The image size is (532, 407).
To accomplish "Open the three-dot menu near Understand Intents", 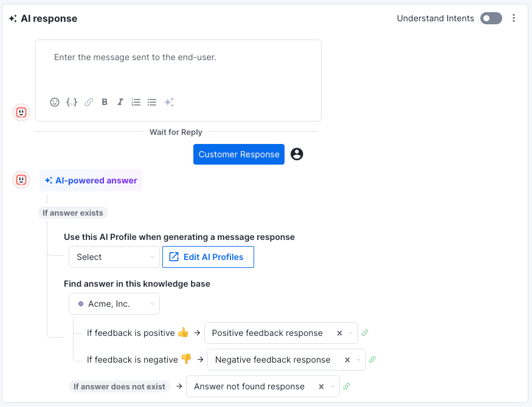I will click(x=514, y=18).
